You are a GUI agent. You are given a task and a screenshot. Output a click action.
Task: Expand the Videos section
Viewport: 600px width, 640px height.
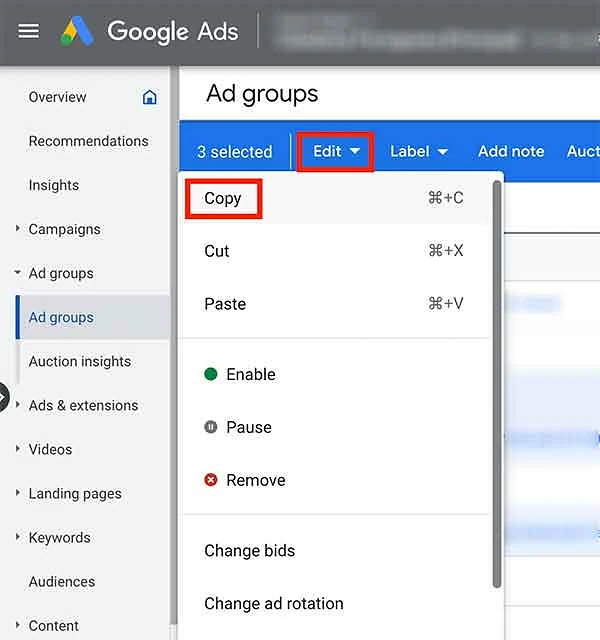(x=17, y=449)
